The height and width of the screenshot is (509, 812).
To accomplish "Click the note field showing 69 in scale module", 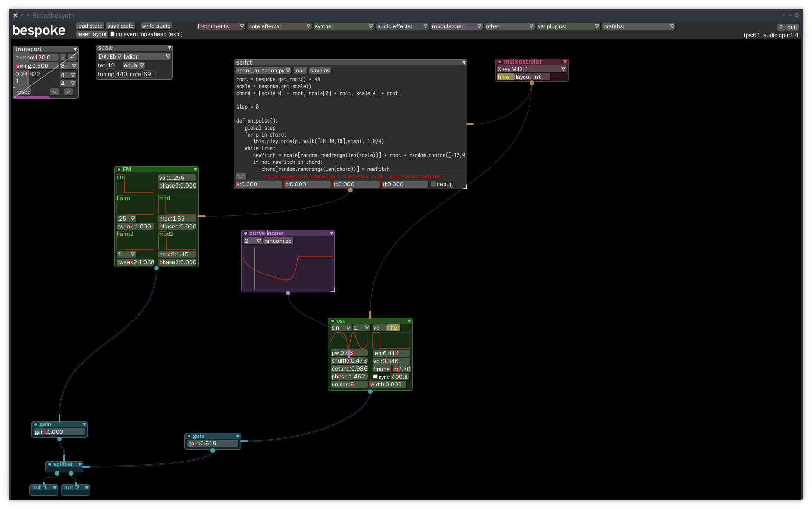I will [148, 74].
